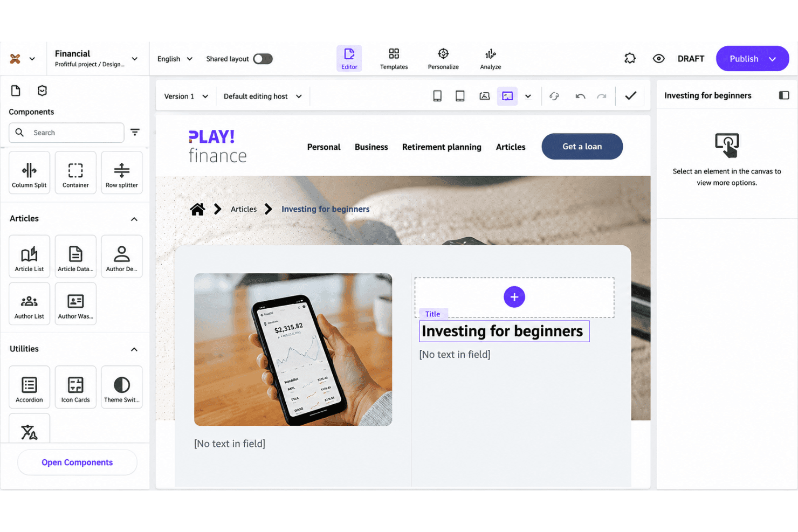Open the extensions puzzle icon

630,58
